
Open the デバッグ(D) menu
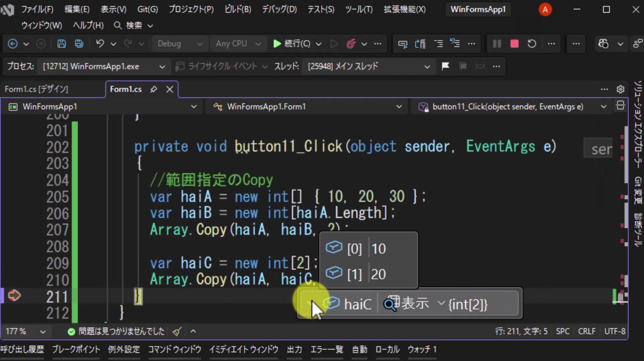point(279,9)
